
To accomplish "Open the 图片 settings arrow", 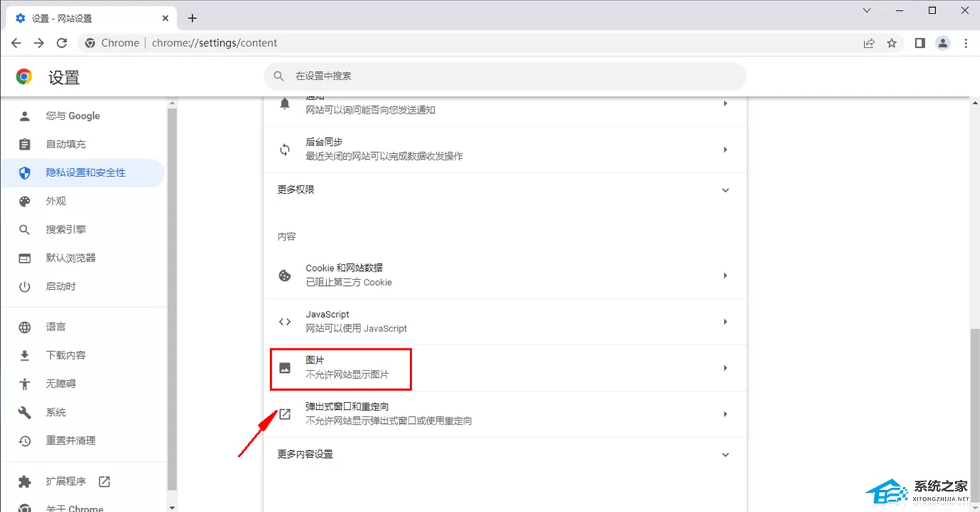I will [725, 368].
